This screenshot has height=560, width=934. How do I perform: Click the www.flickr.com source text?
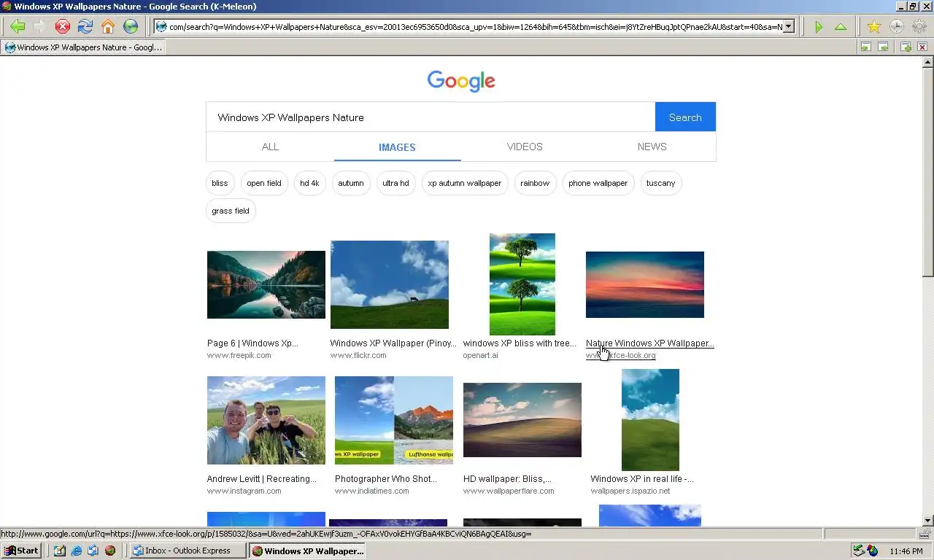(358, 355)
